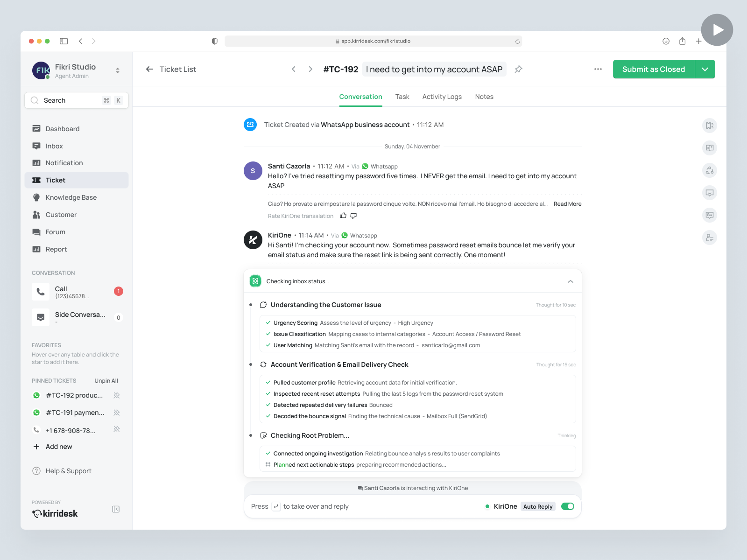
Task: Reload the page in address bar
Action: 517,41
